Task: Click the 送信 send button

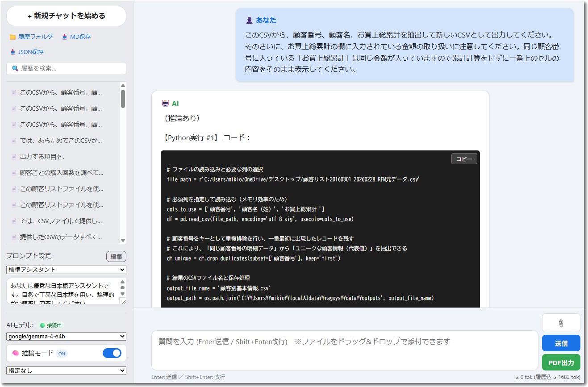Action: point(561,343)
